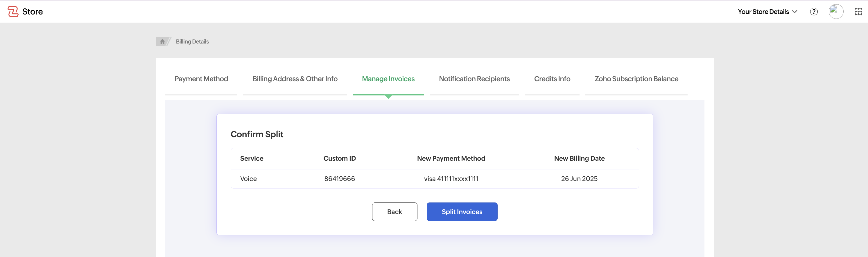Click the 26 Jun 2025 billing date
The image size is (868, 257).
point(579,179)
